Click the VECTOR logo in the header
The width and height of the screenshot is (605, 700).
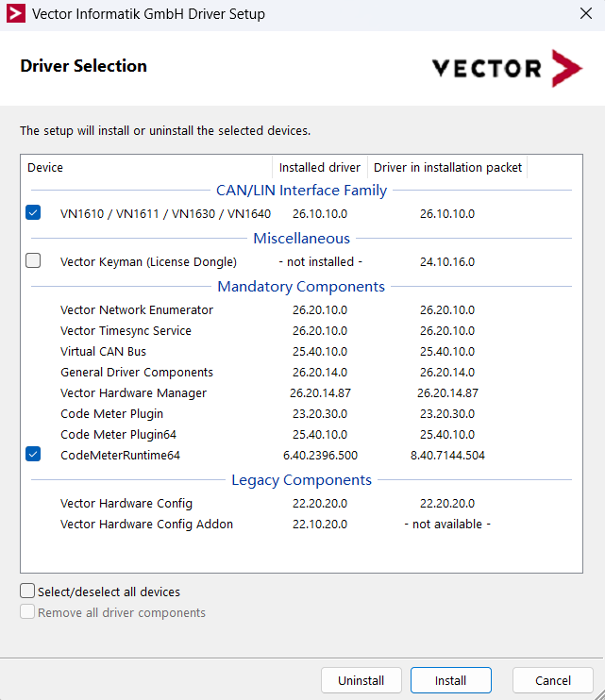(x=507, y=68)
